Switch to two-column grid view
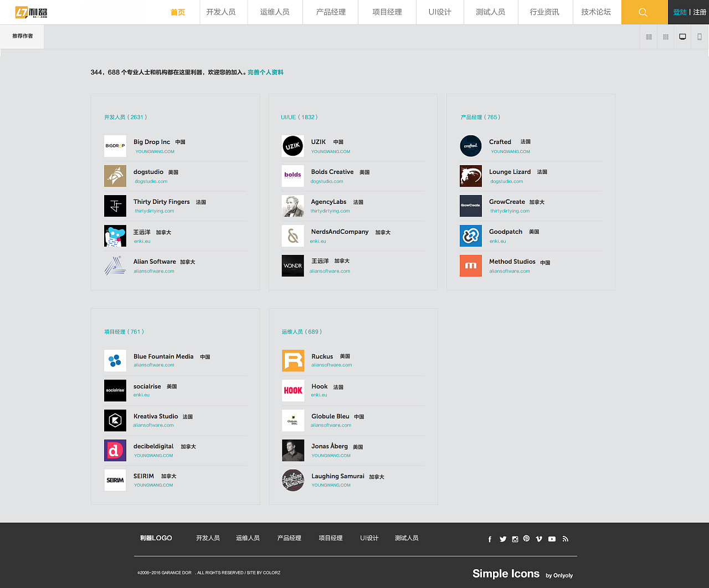 (649, 37)
